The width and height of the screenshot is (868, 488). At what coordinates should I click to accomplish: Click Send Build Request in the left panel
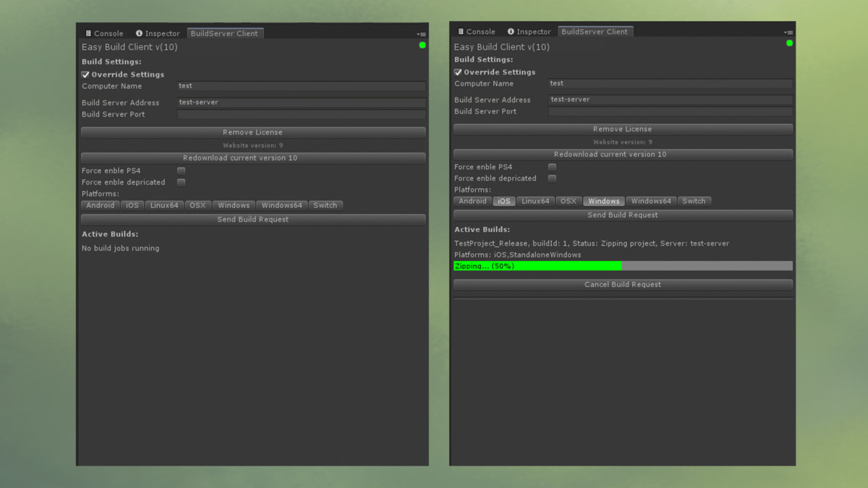click(252, 219)
